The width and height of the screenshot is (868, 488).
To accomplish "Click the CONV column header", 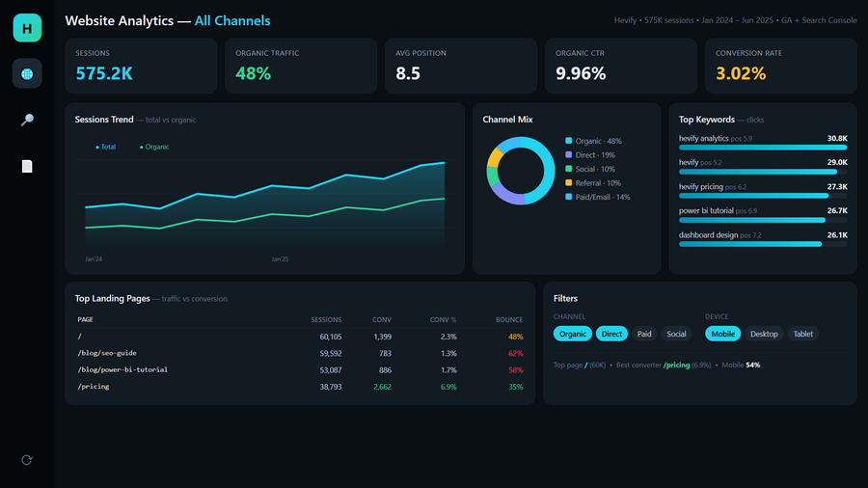I will [x=382, y=320].
